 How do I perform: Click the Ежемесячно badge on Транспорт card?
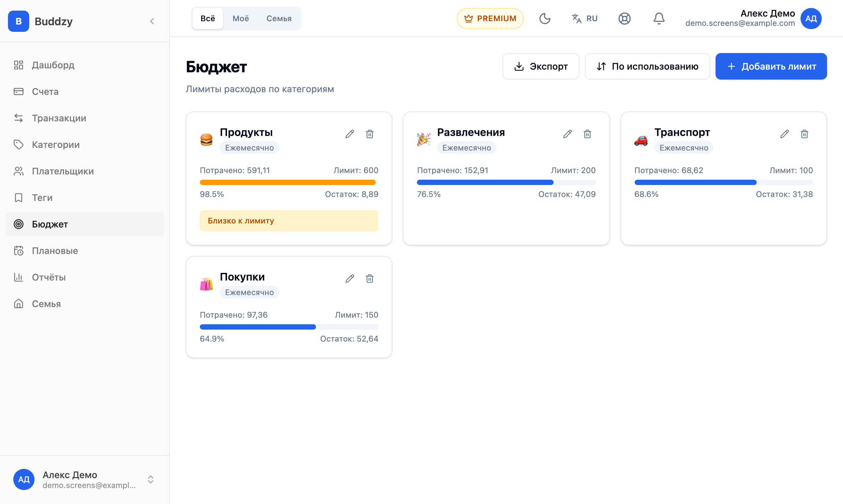(x=684, y=148)
